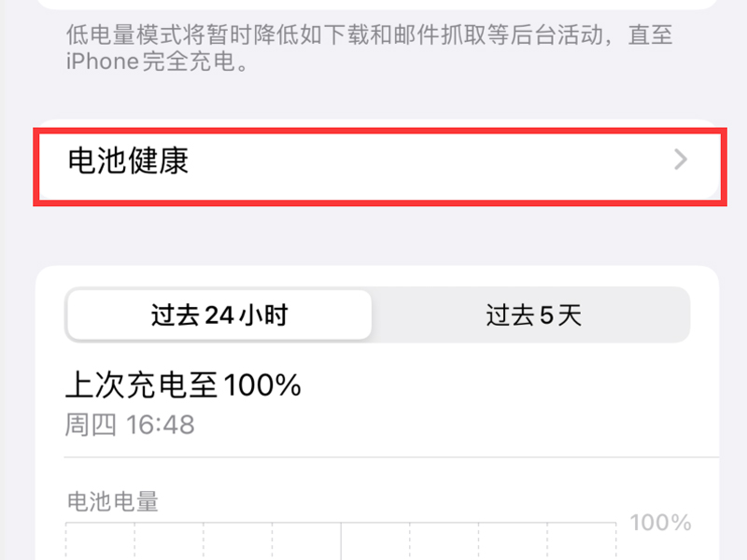The height and width of the screenshot is (560, 747).
Task: Tap the 周四 16:48 charge timestamp
Action: point(130,425)
